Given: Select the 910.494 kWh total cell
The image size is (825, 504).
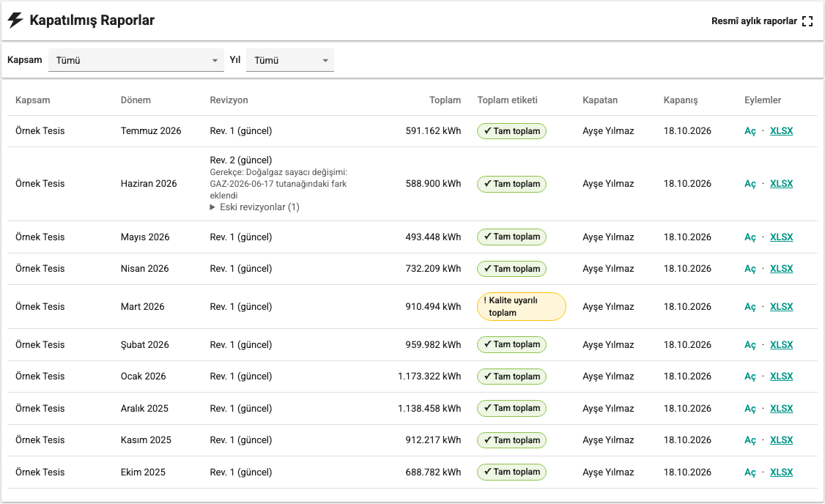Looking at the screenshot, I should coord(433,307).
